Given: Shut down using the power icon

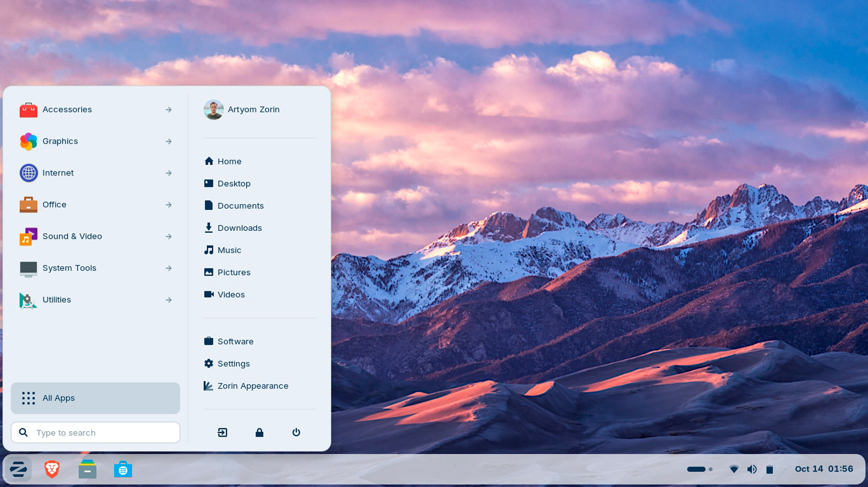Looking at the screenshot, I should coord(296,432).
